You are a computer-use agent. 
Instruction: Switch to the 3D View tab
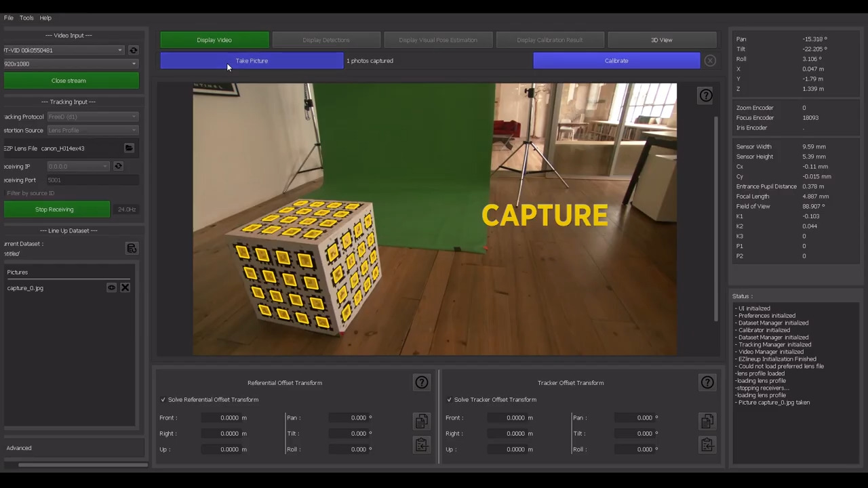coord(661,40)
